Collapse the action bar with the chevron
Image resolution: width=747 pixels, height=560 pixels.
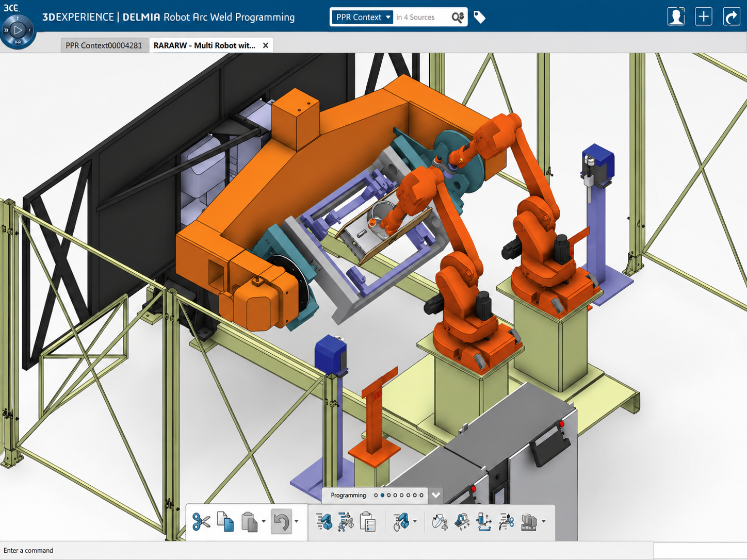436,495
